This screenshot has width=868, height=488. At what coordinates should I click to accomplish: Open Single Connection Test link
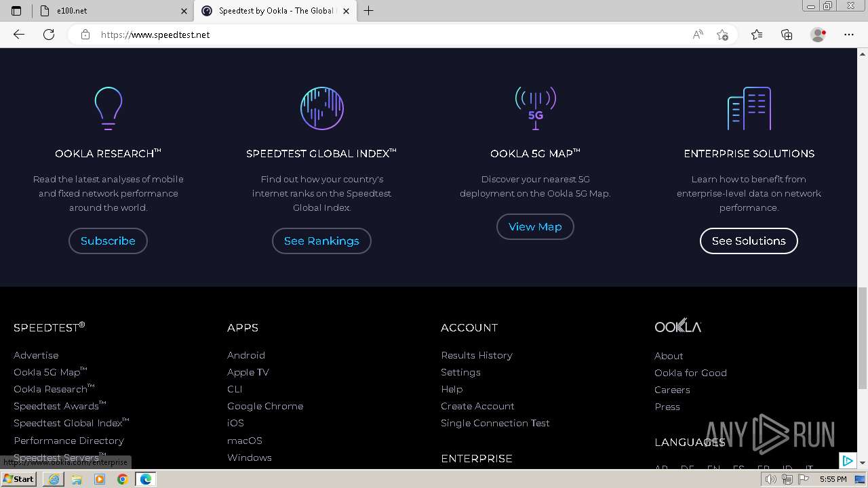[x=495, y=423]
